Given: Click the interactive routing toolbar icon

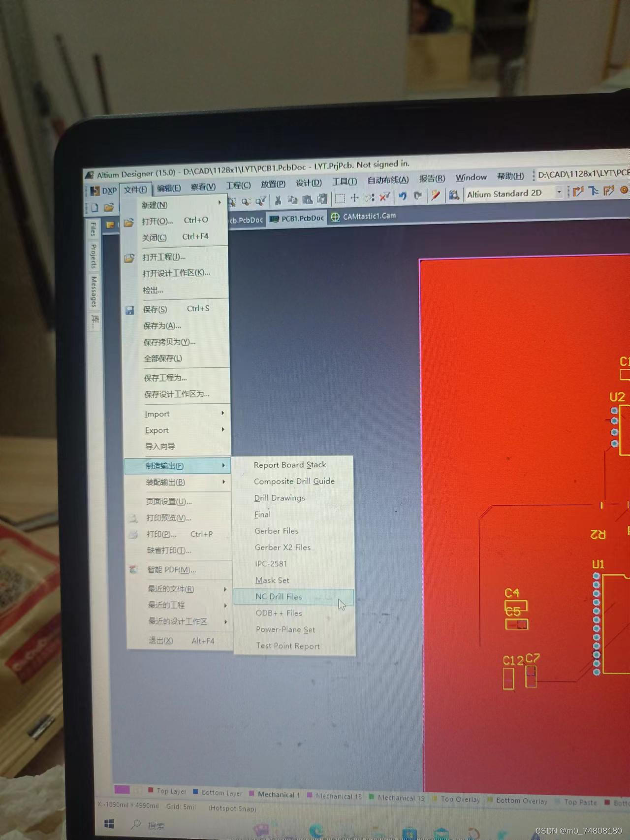Looking at the screenshot, I should (578, 191).
